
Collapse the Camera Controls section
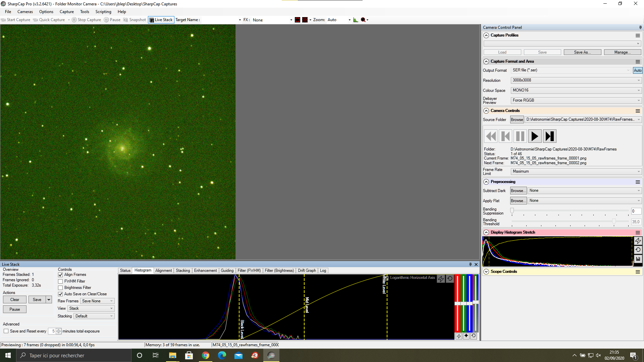486,111
